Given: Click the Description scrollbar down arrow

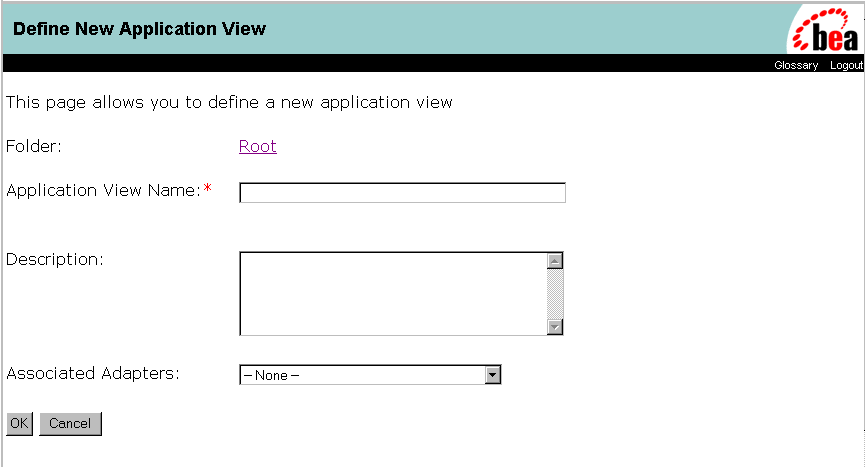Looking at the screenshot, I should [555, 326].
